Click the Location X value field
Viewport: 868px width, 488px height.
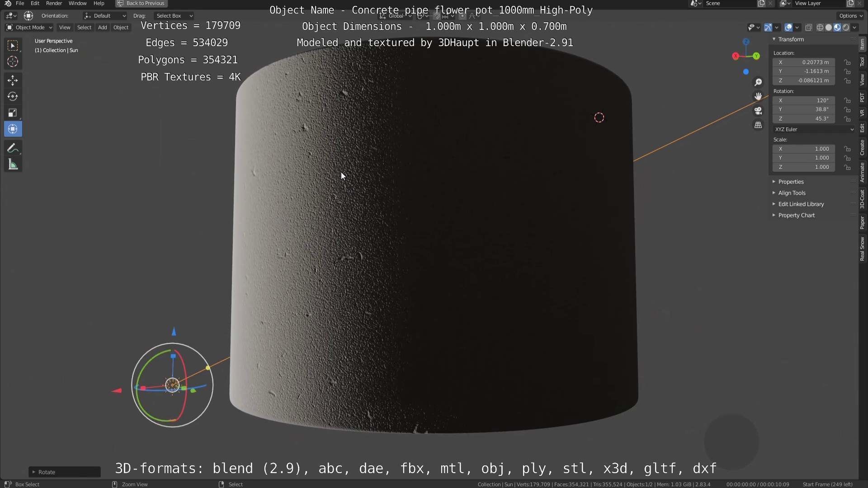pos(804,62)
